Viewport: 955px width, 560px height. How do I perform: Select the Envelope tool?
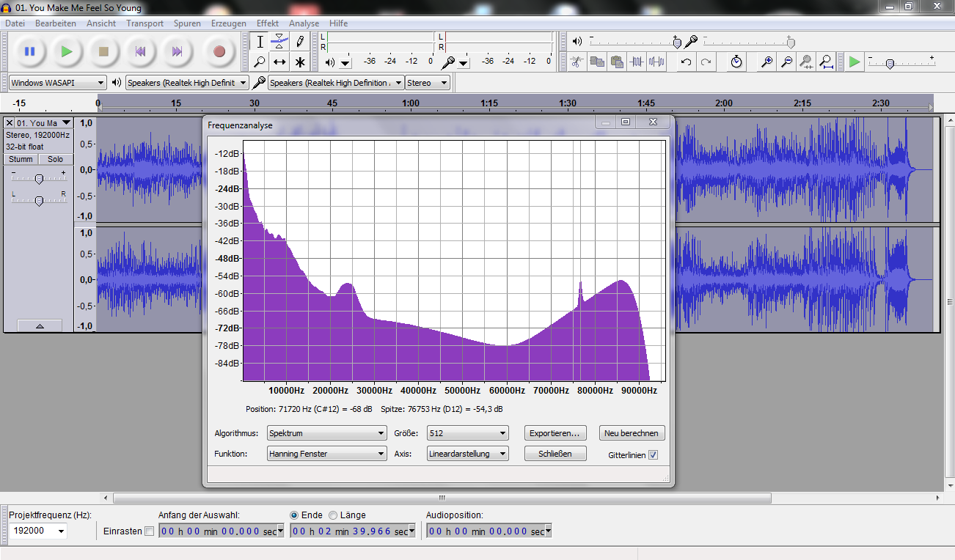click(x=279, y=41)
